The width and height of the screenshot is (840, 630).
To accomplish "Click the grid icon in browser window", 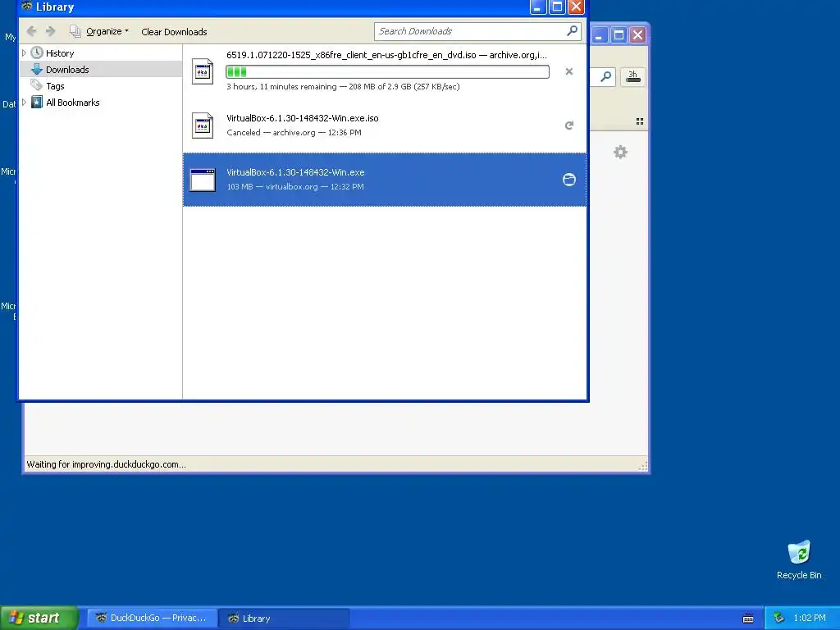I will [640, 121].
